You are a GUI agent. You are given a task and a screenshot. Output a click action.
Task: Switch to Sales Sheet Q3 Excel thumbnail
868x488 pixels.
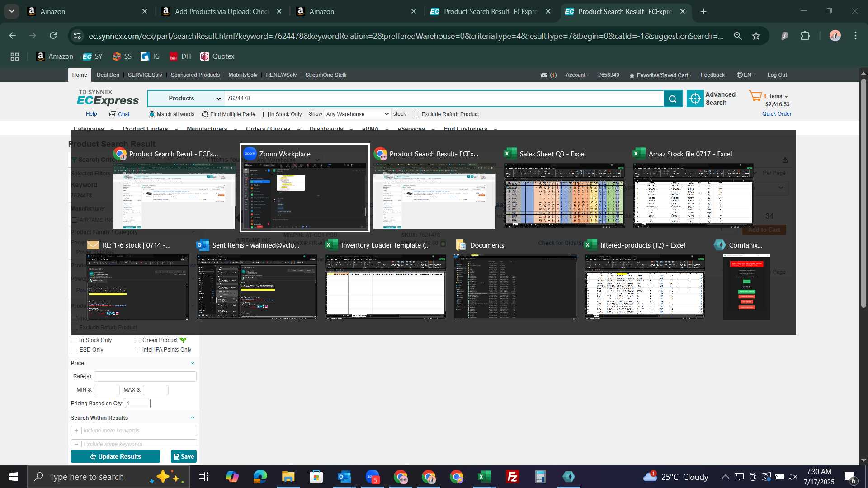564,188
